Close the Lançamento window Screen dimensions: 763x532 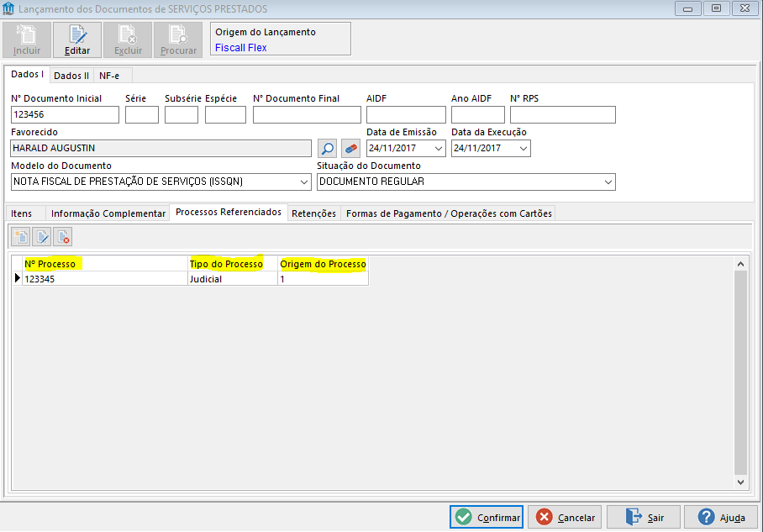click(745, 8)
